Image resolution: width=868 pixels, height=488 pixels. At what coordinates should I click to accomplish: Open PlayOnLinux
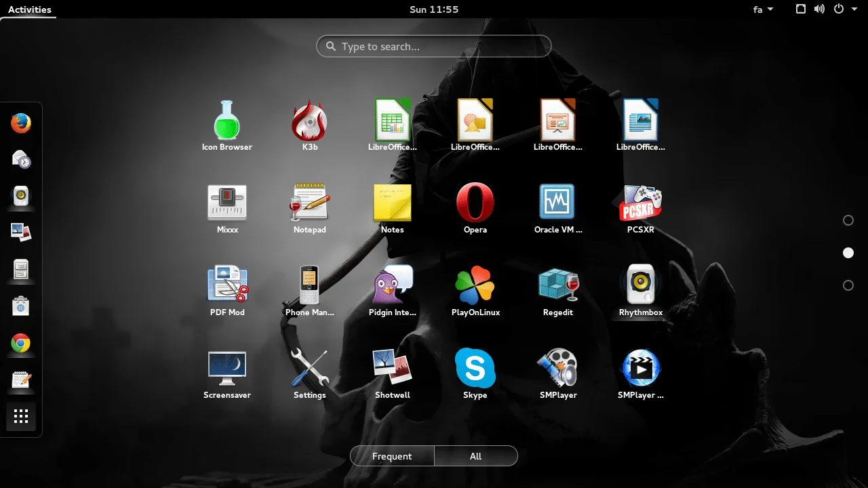click(x=475, y=291)
